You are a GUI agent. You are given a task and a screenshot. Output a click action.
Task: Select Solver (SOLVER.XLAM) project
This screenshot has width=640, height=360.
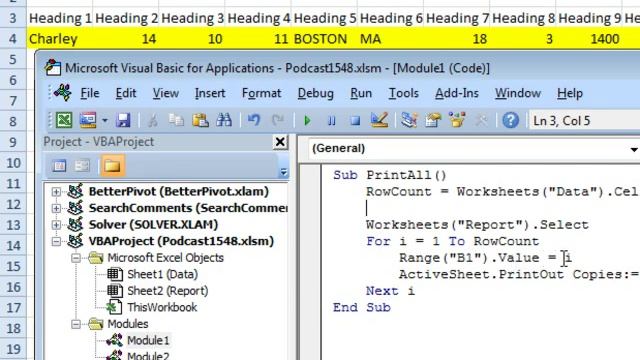point(153,224)
